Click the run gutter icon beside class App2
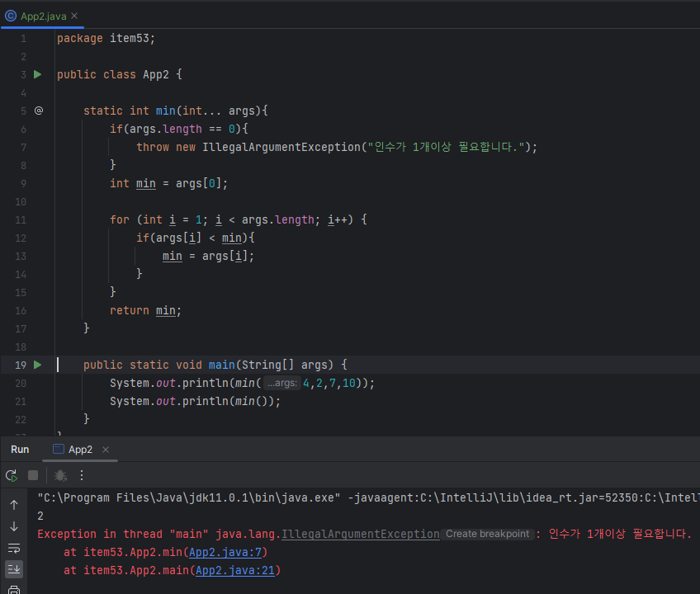 coord(38,74)
